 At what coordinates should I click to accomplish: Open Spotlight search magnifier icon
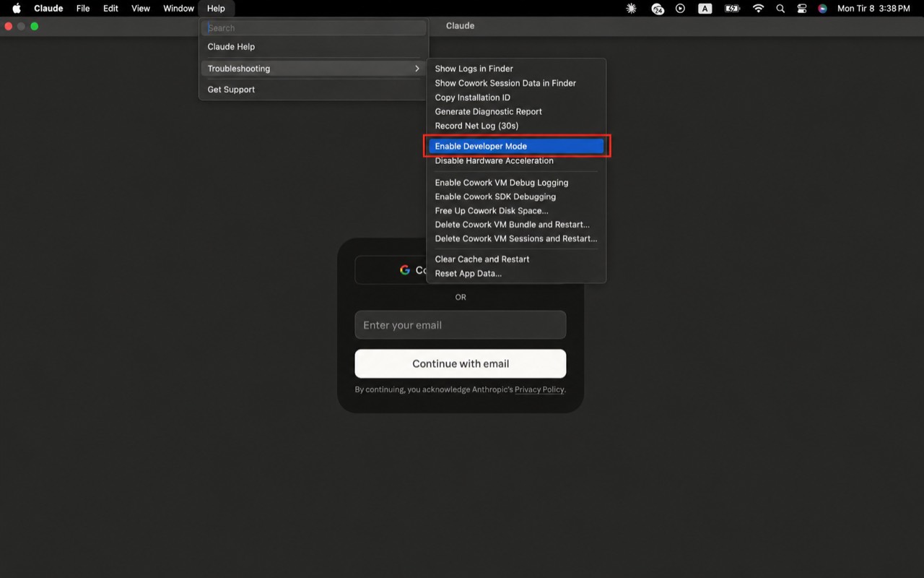pyautogui.click(x=780, y=9)
